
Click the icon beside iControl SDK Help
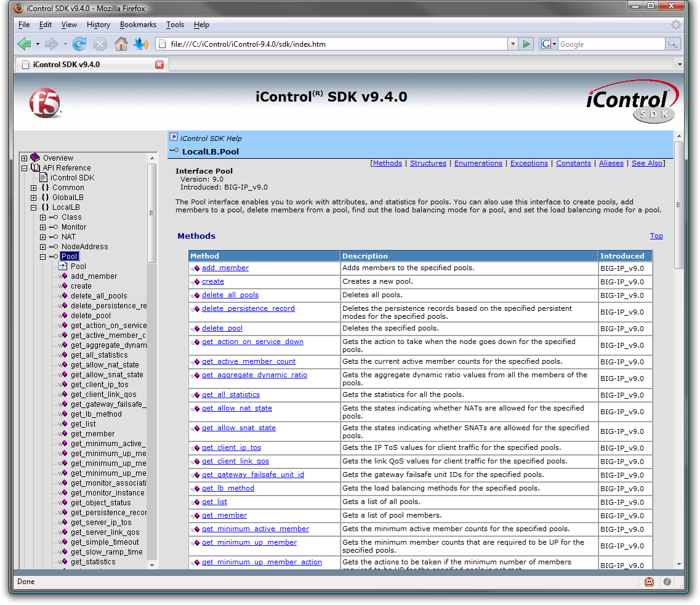(x=174, y=137)
